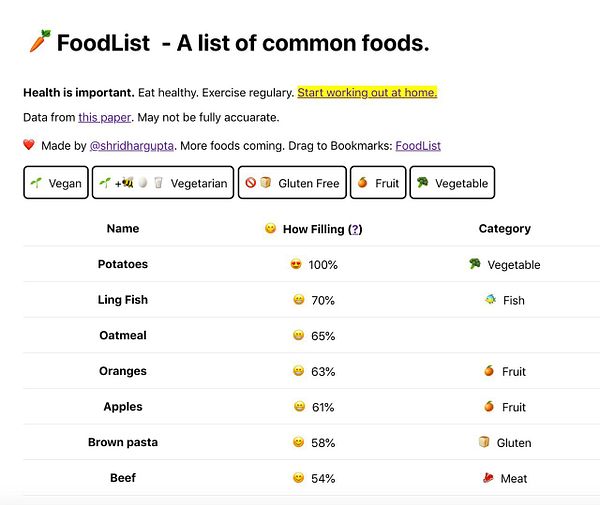Open the 'Start working out at home' link
The width and height of the screenshot is (600, 505).
point(367,93)
